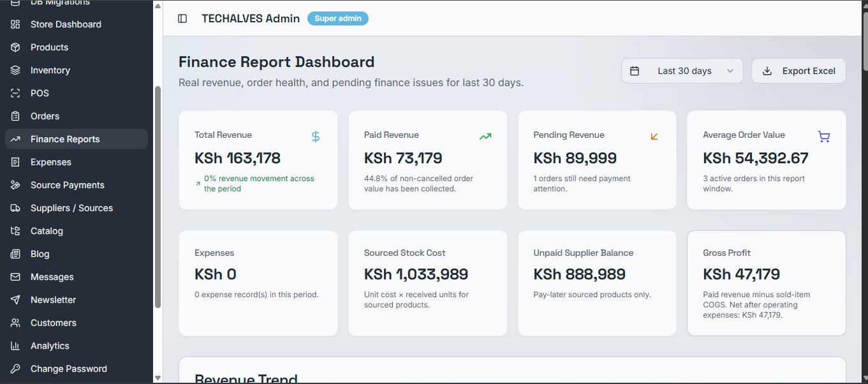Screen dimensions: 868x384
Task: Click the Expenses receipt icon
Action: pos(16,162)
